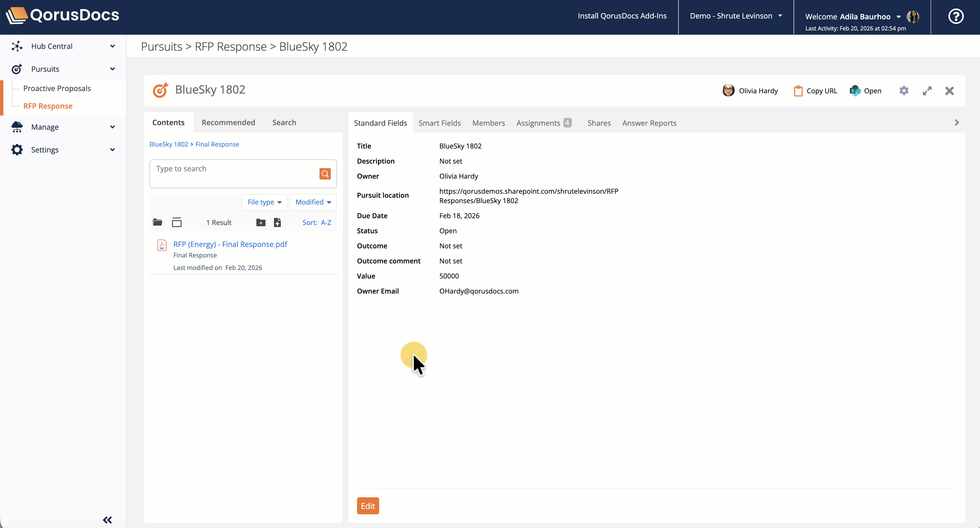Viewport: 980px width, 528px height.
Task: Click the expand fullscreen arrows icon
Action: (x=927, y=90)
